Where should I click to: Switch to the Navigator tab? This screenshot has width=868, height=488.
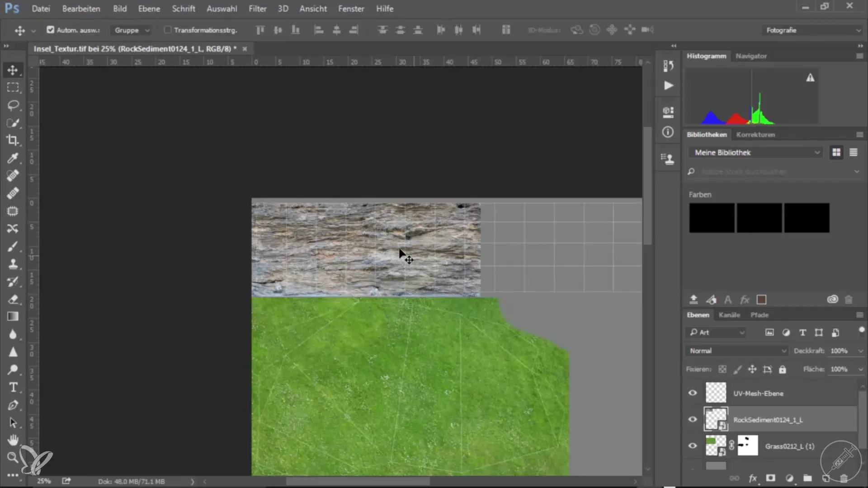coord(751,56)
